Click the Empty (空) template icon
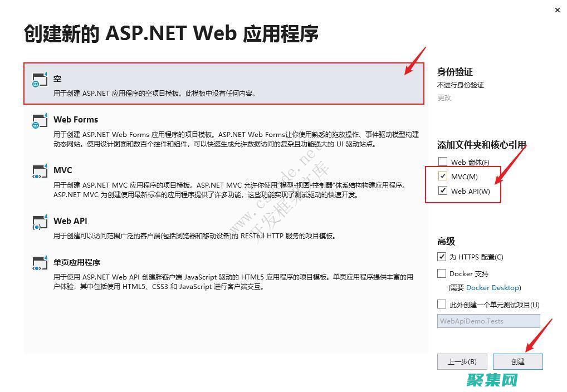This screenshot has height=392, width=567. pyautogui.click(x=40, y=80)
